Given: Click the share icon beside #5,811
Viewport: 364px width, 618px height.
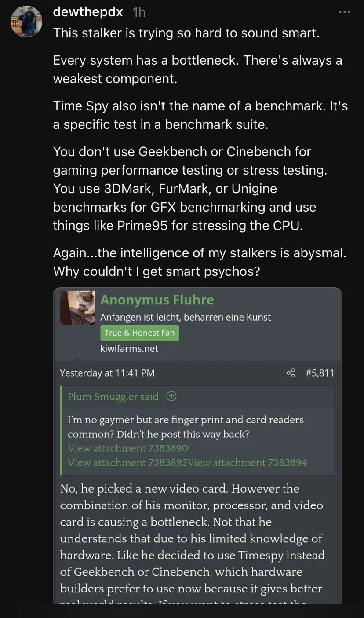Looking at the screenshot, I should tap(291, 373).
